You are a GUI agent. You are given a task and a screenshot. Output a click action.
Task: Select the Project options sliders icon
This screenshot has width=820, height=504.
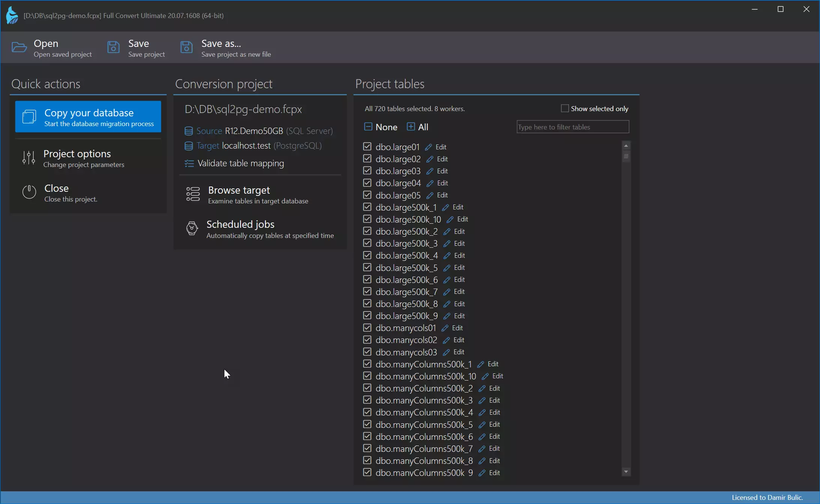point(28,158)
